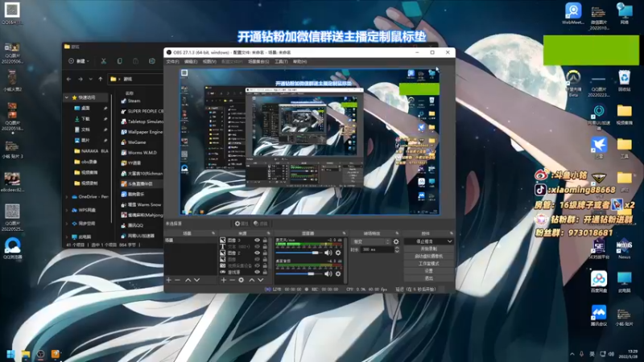Click the Cut icon in File Explorer toolbar
The image size is (644, 362).
104,61
